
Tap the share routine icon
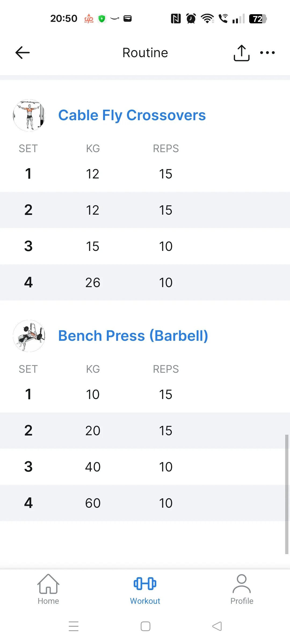pos(241,53)
